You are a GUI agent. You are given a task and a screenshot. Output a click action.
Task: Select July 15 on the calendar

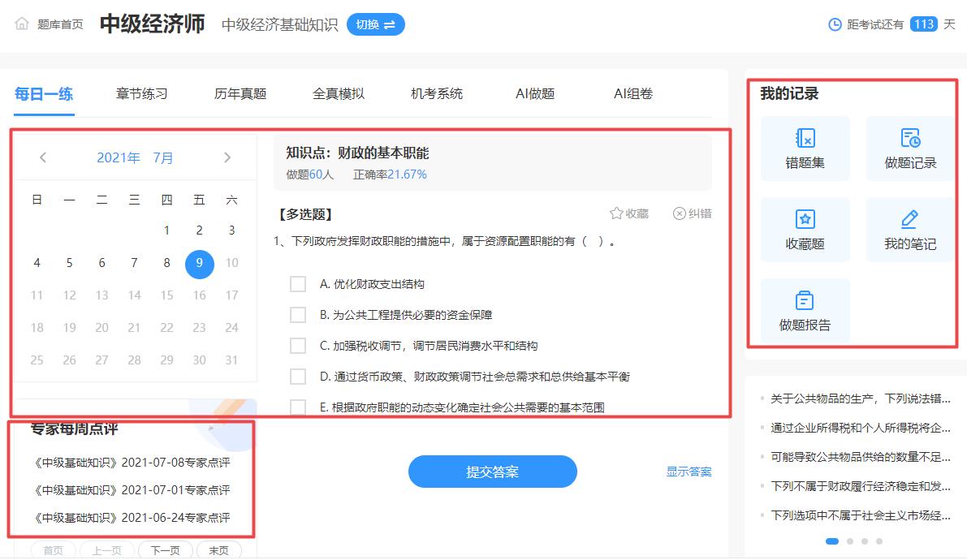pos(166,295)
